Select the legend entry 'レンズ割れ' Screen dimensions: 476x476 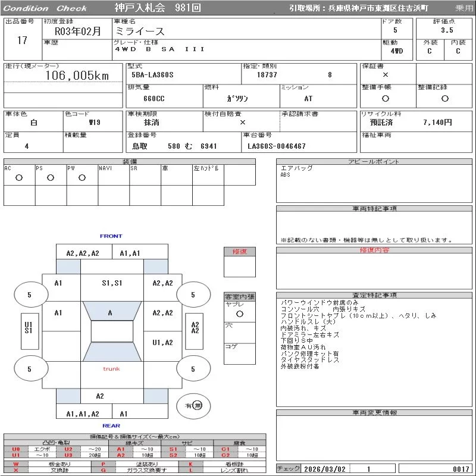pyautogui.click(x=234, y=470)
